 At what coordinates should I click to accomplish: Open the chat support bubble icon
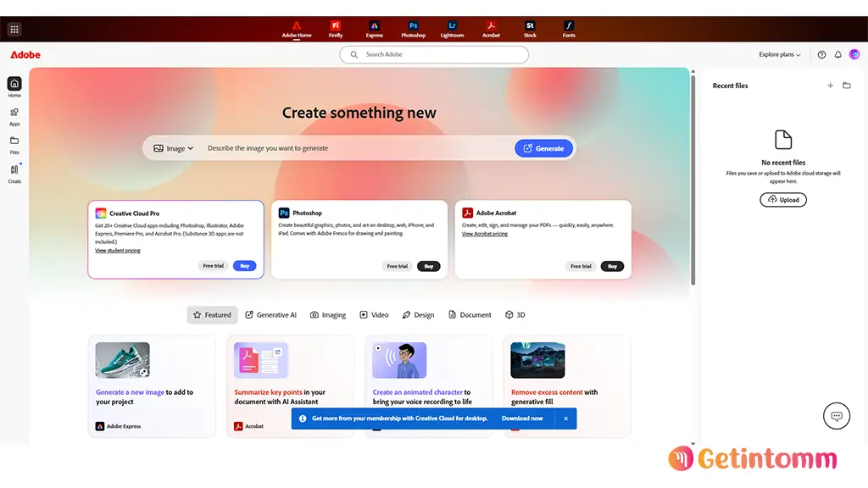pyautogui.click(x=837, y=416)
